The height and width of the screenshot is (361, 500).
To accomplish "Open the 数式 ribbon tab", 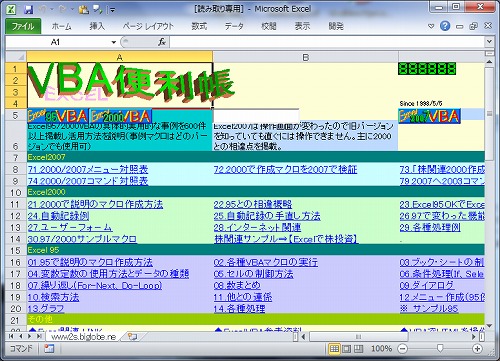I will (199, 26).
